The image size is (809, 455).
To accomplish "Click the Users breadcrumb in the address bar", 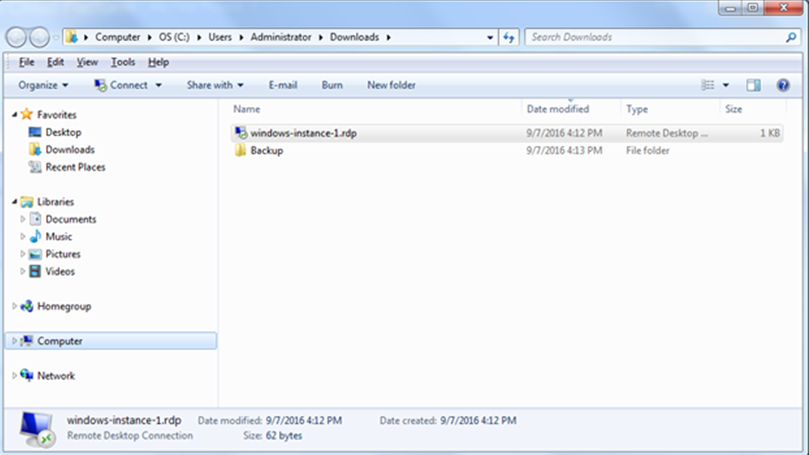I will (x=220, y=37).
